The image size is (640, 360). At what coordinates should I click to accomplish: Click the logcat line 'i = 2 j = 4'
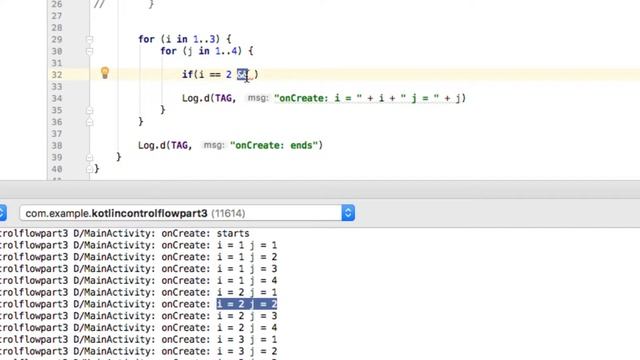[x=139, y=328]
